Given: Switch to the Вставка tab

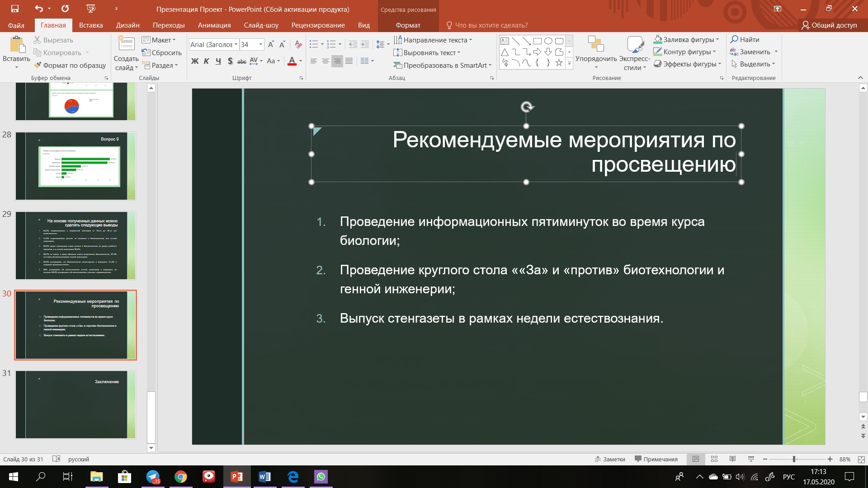Looking at the screenshot, I should (x=91, y=25).
